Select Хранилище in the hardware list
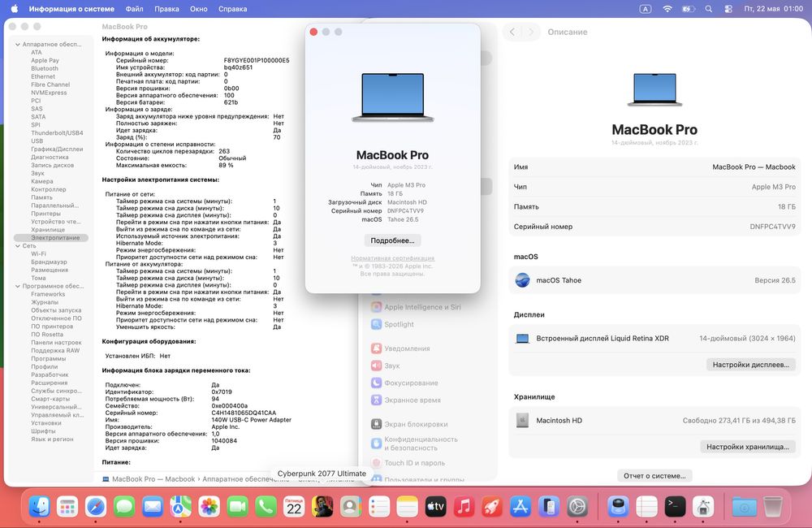Screen dimensions: 812x528 pos(48,230)
